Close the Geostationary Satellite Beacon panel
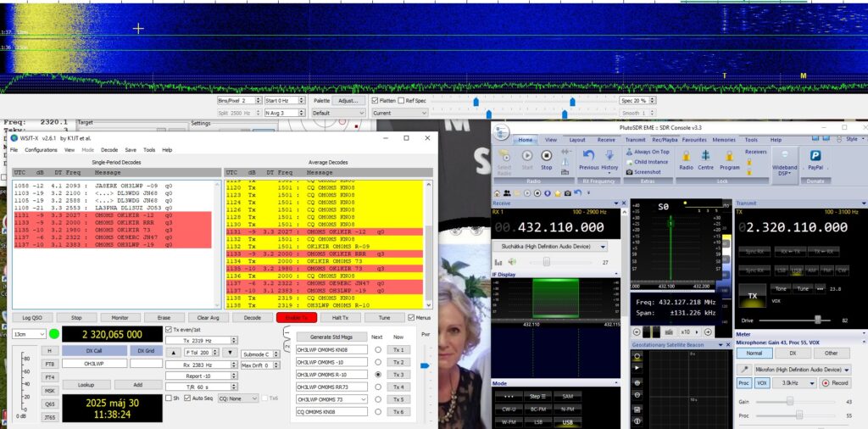868x429 pixels. point(728,345)
